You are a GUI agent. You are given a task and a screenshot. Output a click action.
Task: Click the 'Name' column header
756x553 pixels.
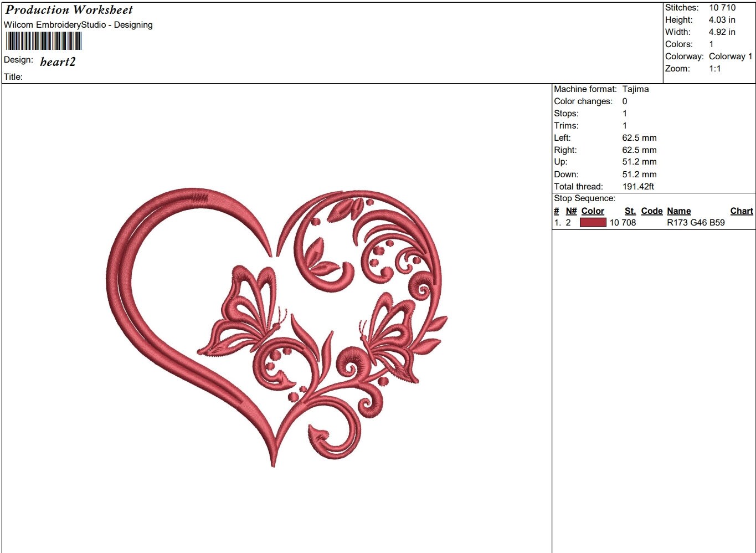click(x=679, y=211)
